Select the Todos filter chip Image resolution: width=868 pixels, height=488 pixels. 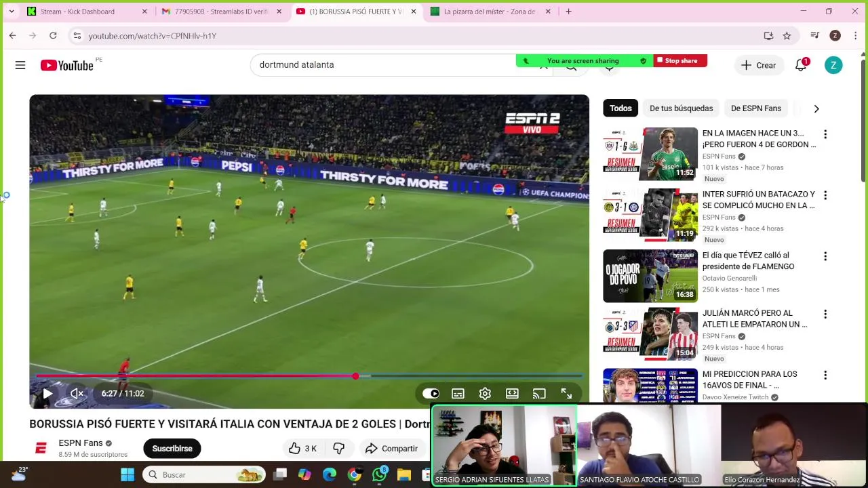coord(620,108)
